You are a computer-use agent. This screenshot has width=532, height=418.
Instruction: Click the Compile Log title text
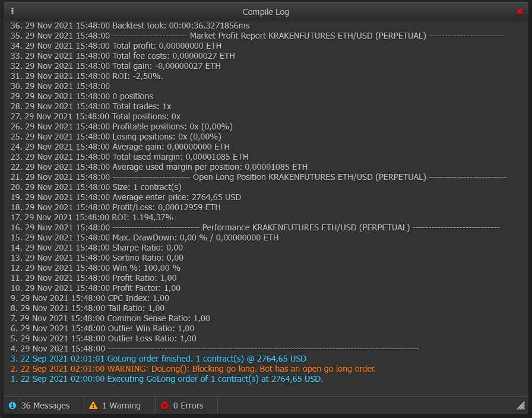266,12
